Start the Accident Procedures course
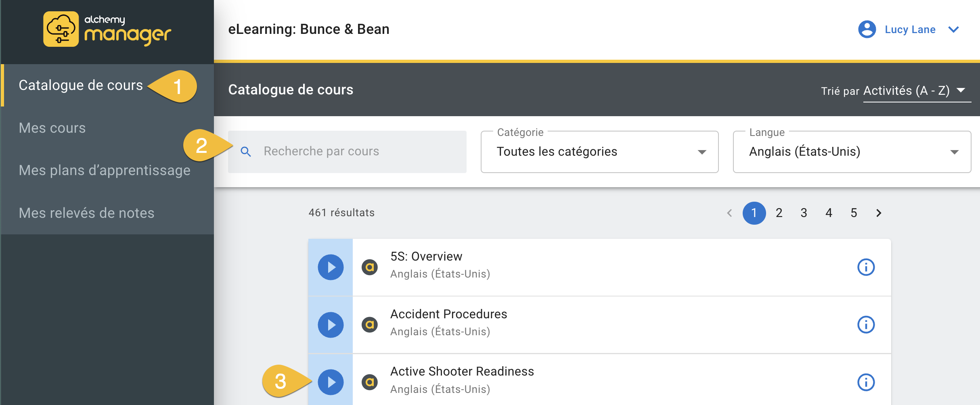 point(331,325)
